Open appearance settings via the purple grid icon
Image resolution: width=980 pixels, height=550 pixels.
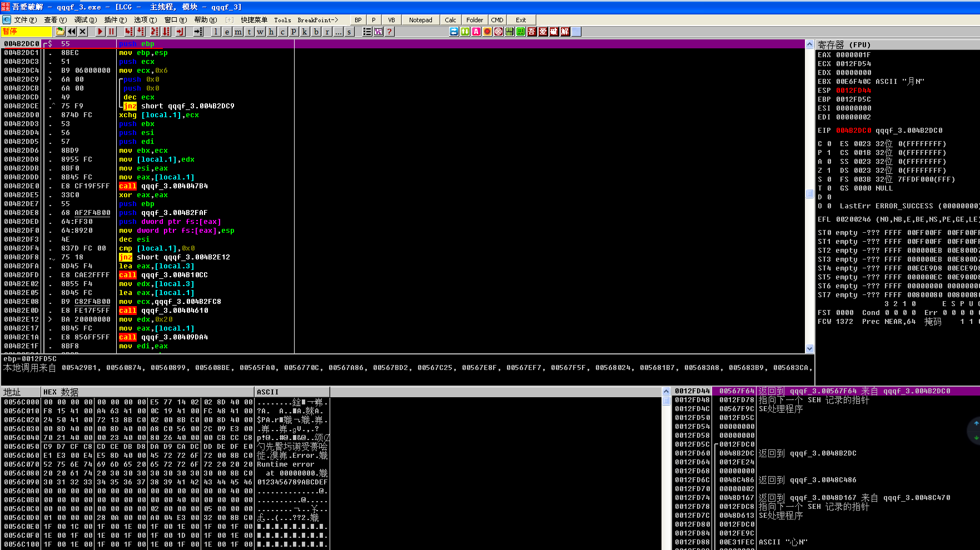(x=378, y=32)
